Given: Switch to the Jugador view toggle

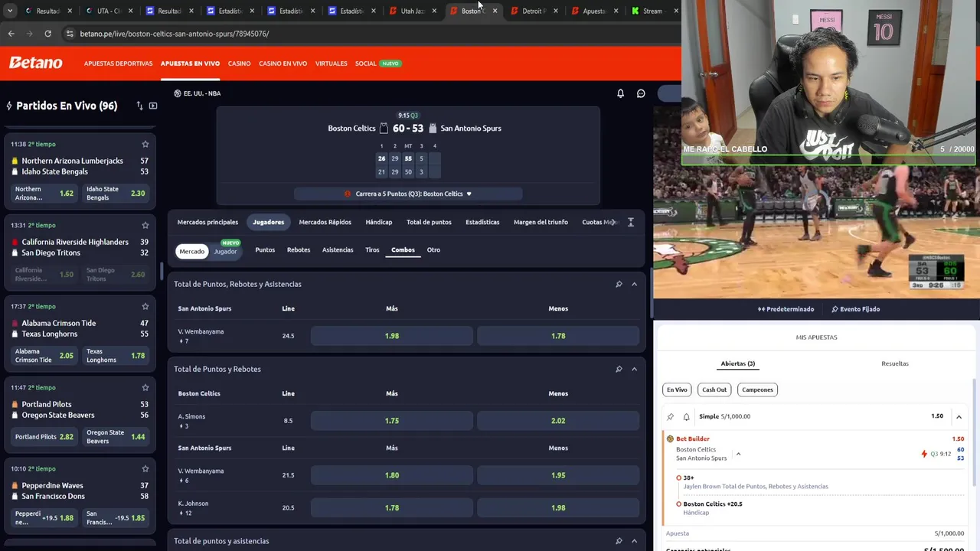Looking at the screenshot, I should pos(225,251).
